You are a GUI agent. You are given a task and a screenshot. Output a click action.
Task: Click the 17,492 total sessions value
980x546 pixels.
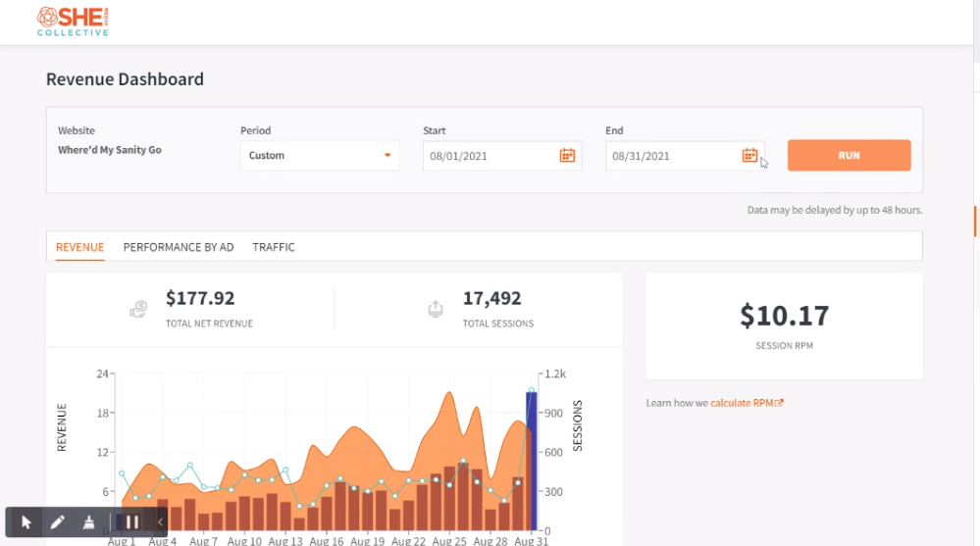[x=491, y=298]
